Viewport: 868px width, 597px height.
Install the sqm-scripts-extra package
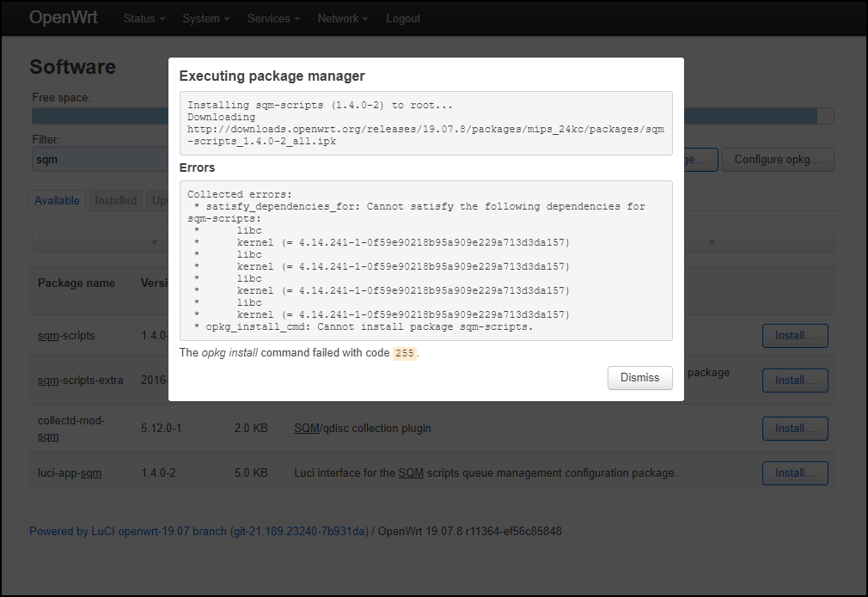coord(794,381)
